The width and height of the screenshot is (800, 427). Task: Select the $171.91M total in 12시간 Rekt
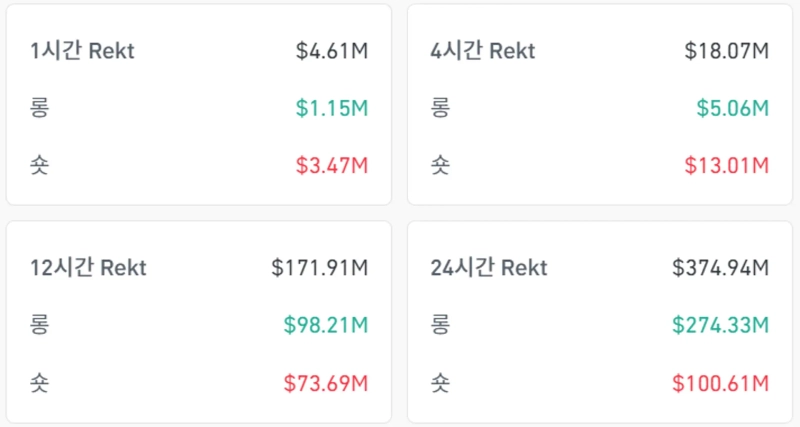(320, 268)
